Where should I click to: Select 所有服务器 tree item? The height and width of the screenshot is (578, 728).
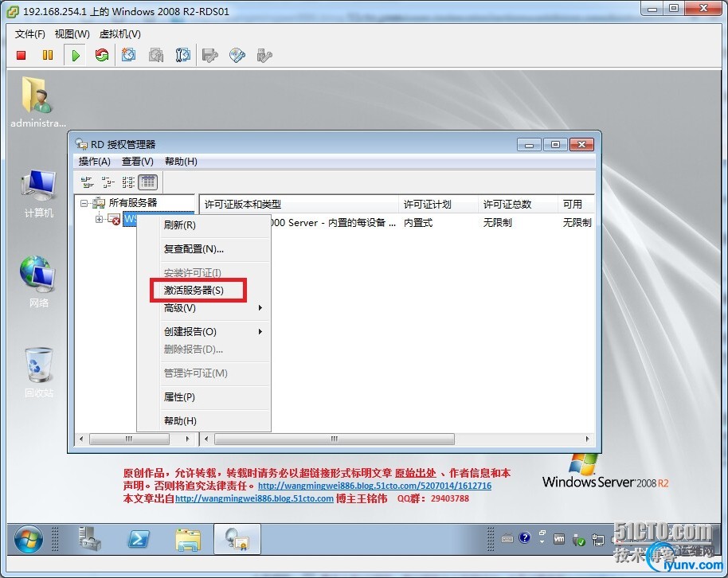pos(133,203)
